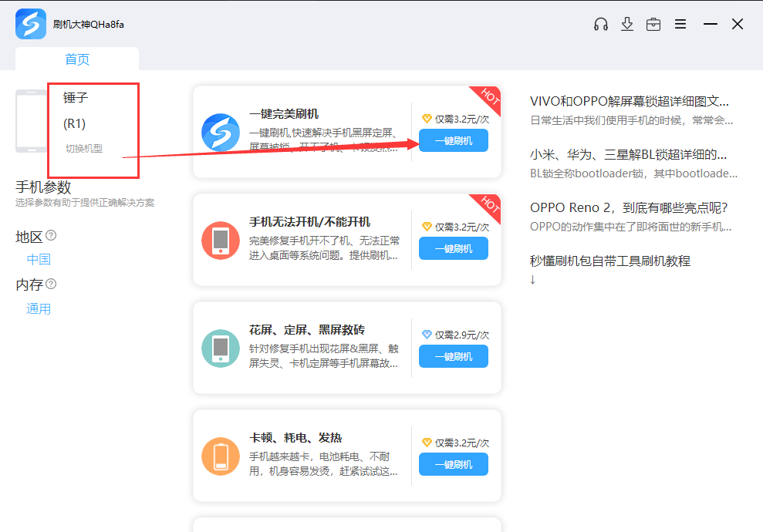Select memory value 通用
This screenshot has width=763, height=532.
(x=39, y=309)
